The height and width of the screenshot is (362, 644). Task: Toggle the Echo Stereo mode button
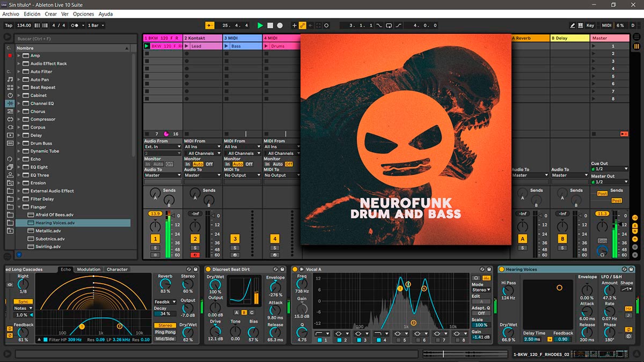[165, 326]
